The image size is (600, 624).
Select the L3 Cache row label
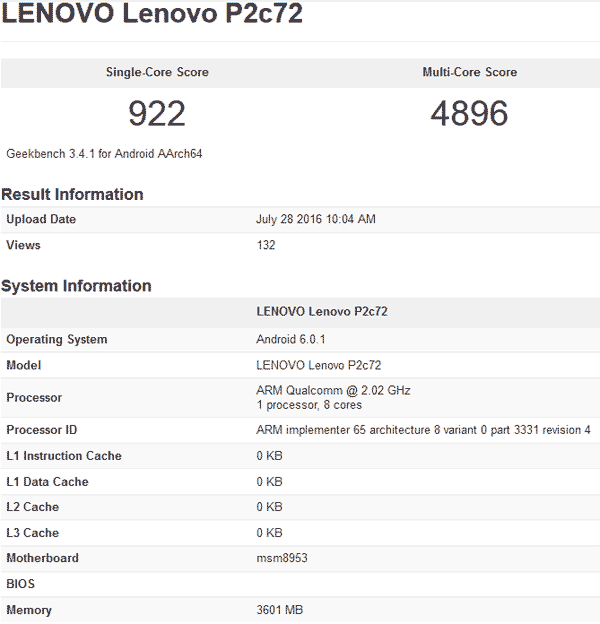coord(33,533)
